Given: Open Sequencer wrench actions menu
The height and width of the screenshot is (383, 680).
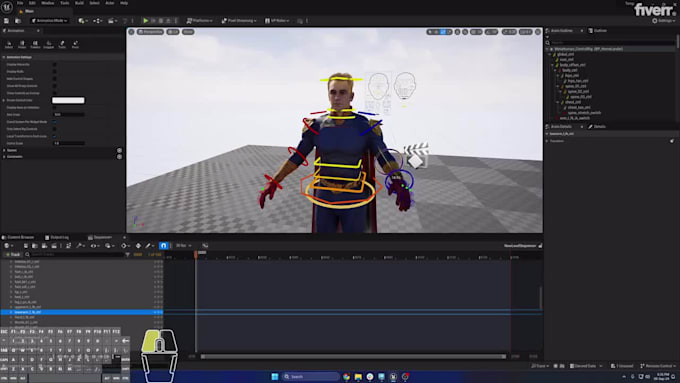Looking at the screenshot, I should tap(80, 246).
